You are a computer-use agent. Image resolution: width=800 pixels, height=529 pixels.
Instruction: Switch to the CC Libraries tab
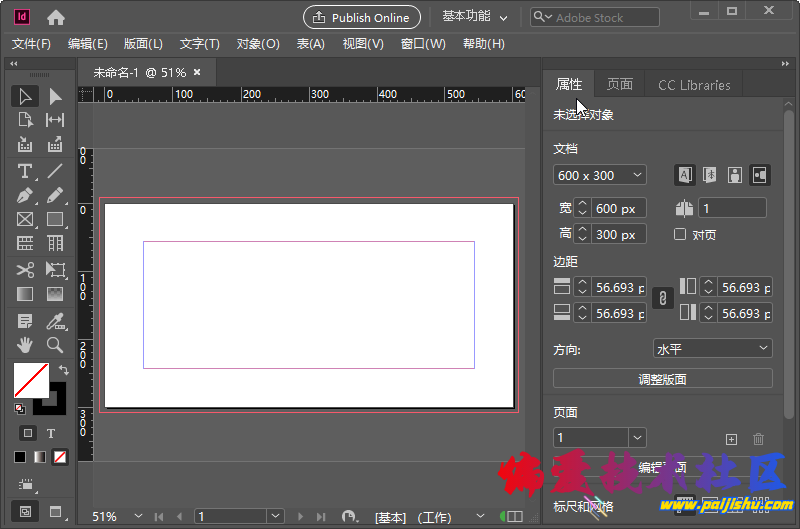pos(693,85)
